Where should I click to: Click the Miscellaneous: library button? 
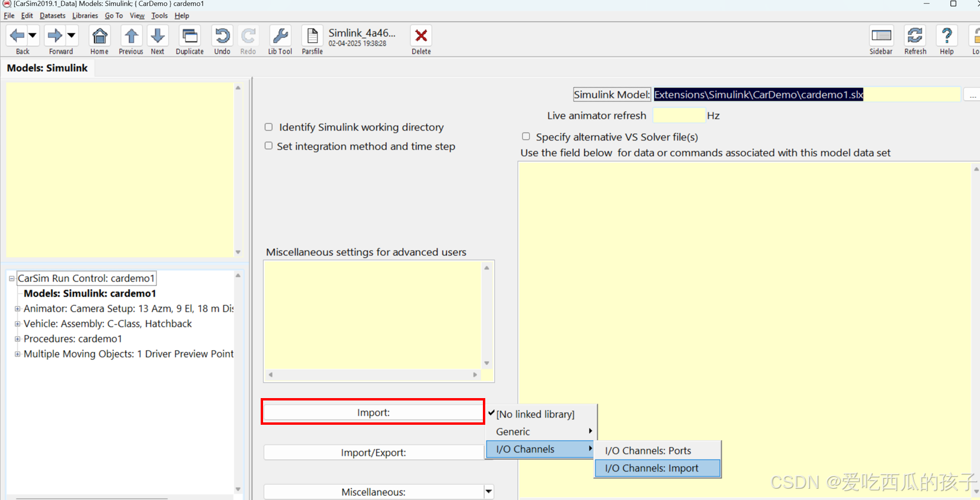(373, 492)
